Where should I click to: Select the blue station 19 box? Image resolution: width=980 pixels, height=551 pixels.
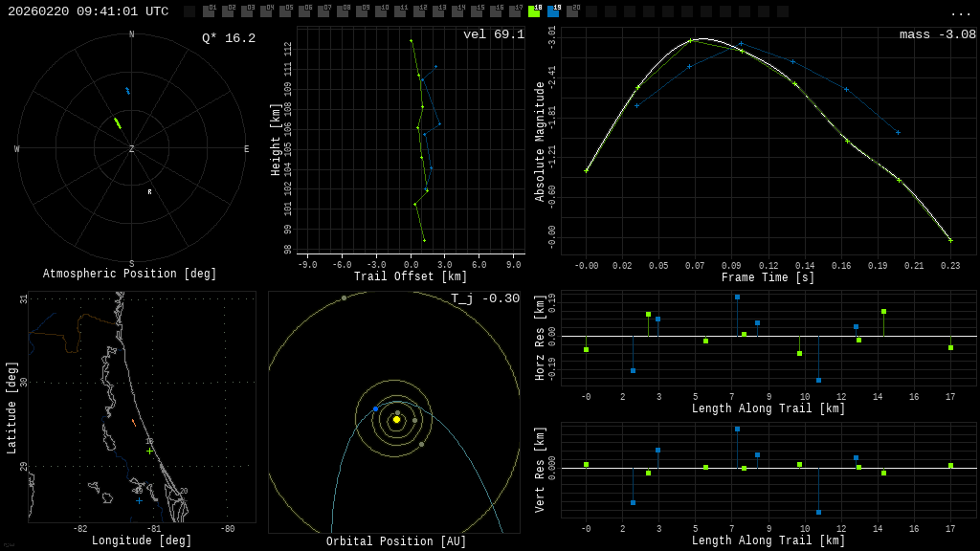[x=553, y=11]
